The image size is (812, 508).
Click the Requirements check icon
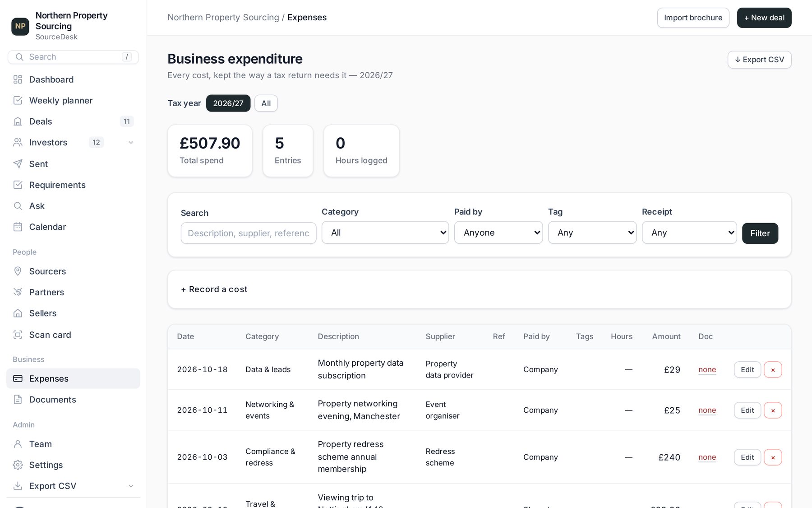(x=18, y=185)
